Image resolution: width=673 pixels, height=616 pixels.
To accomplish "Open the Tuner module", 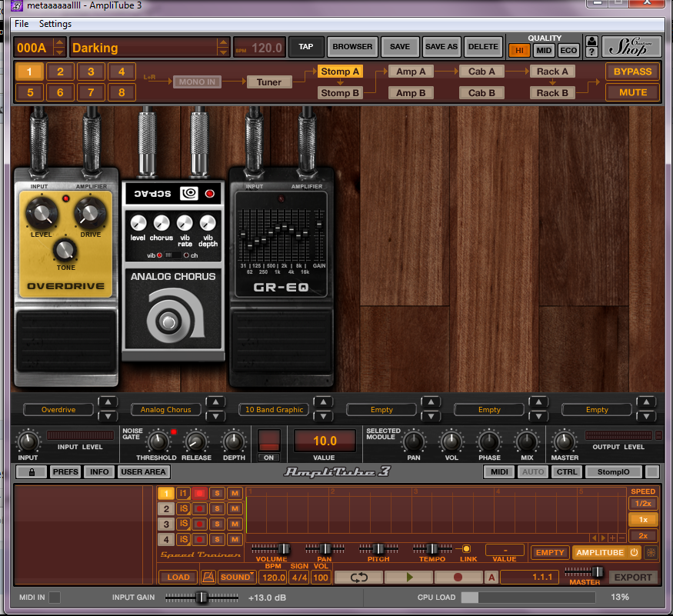I will click(x=269, y=82).
